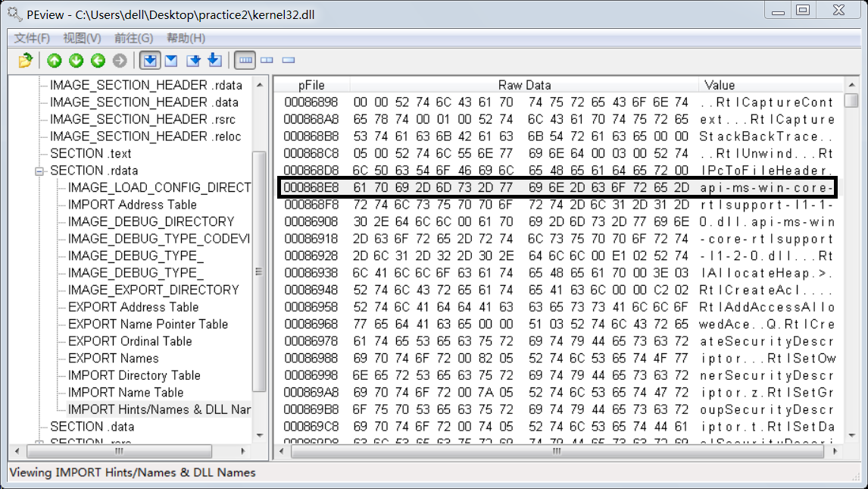Select the byte data view icon
The height and width of the screenshot is (489, 868).
click(149, 61)
